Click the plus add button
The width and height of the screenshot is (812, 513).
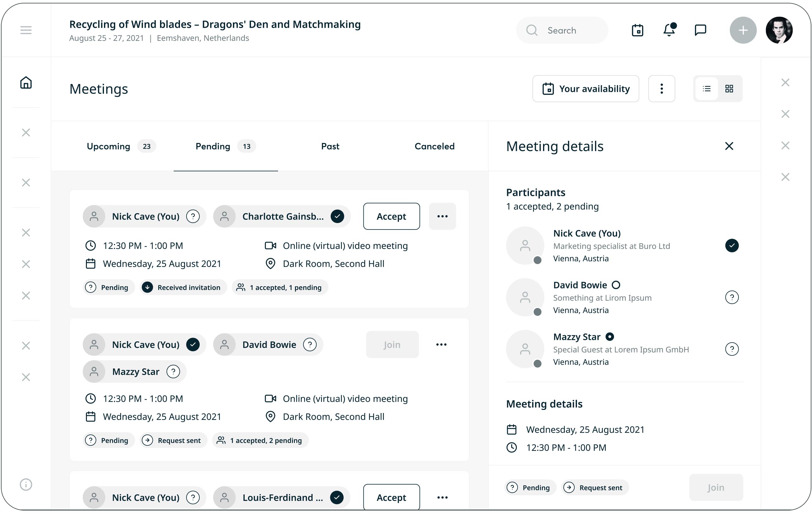[743, 30]
